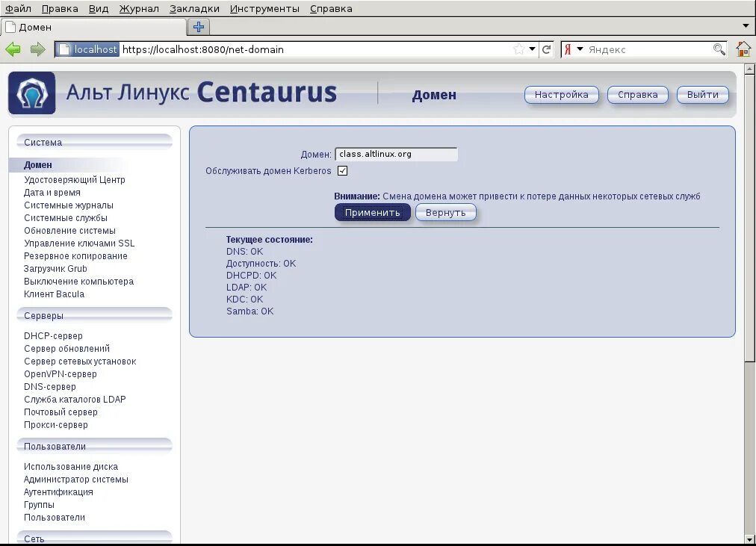Open the URL history dropdown arrow
This screenshot has width=756, height=546.
pyautogui.click(x=532, y=49)
